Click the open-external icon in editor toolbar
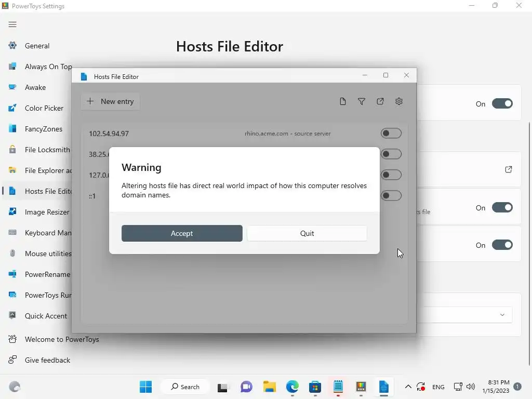This screenshot has width=532, height=399. [380, 101]
